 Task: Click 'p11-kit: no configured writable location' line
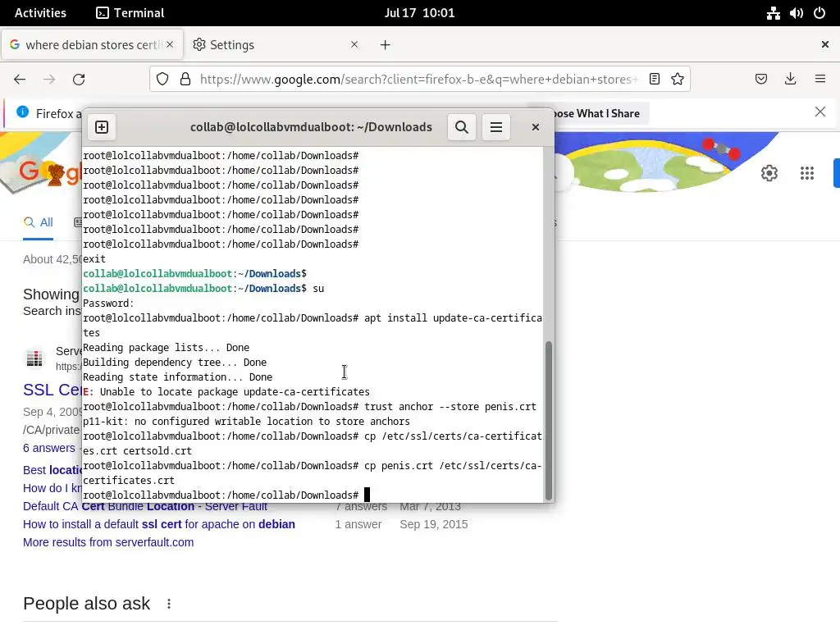246,422
